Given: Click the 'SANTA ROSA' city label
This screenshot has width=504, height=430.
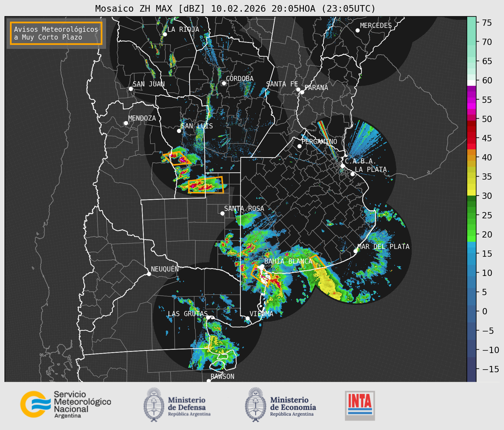Looking at the screenshot, I should coord(244,208).
